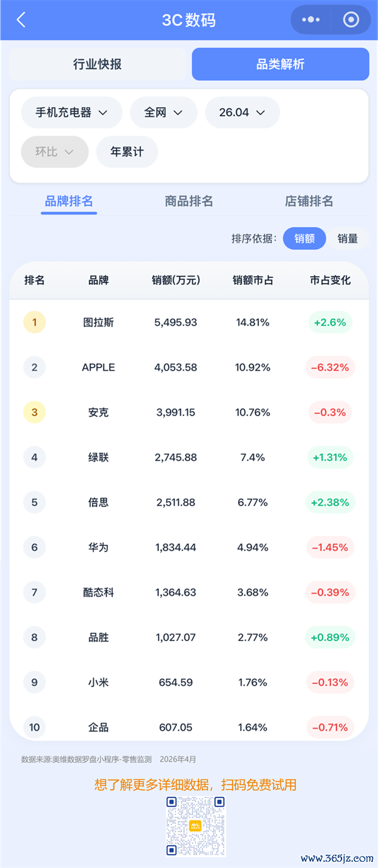Tap the circular close mini-program icon

tap(351, 20)
